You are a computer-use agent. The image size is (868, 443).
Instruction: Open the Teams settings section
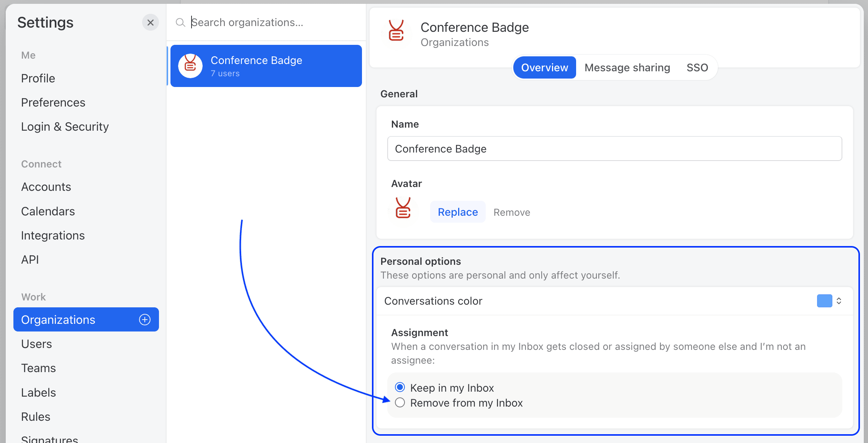[39, 368]
